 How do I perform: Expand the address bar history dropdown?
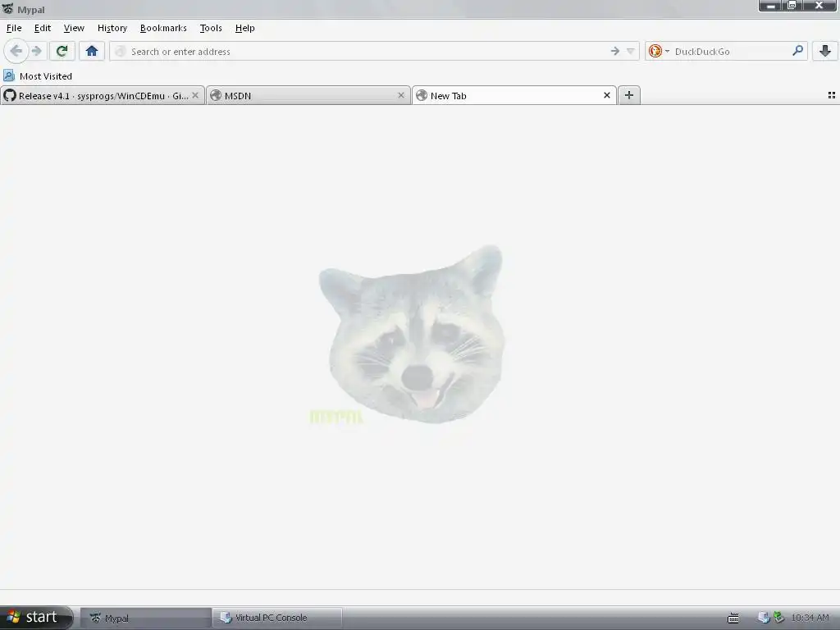tap(631, 52)
